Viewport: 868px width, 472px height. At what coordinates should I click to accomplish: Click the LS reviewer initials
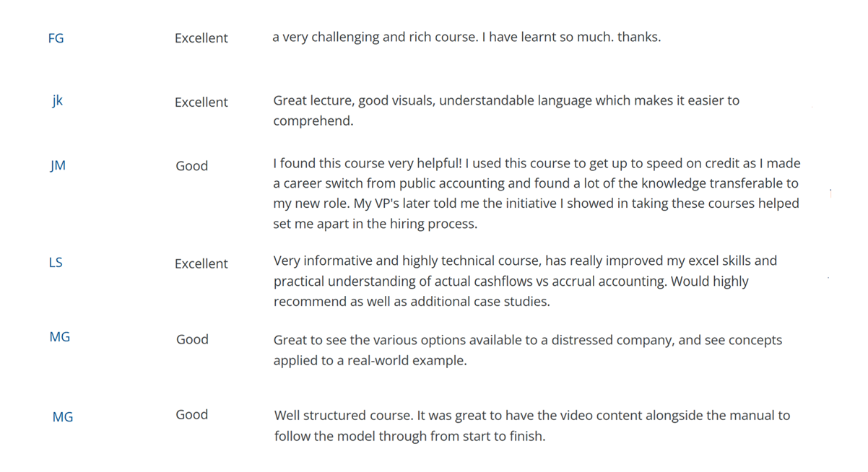pyautogui.click(x=56, y=263)
